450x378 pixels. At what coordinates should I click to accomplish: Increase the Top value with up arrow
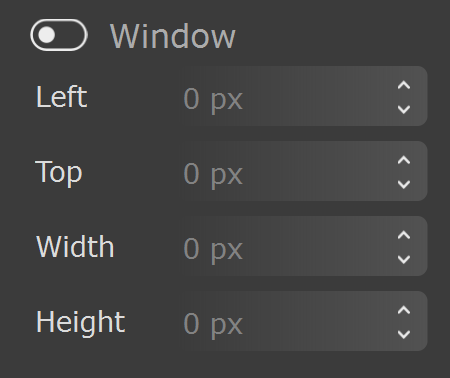[404, 160]
